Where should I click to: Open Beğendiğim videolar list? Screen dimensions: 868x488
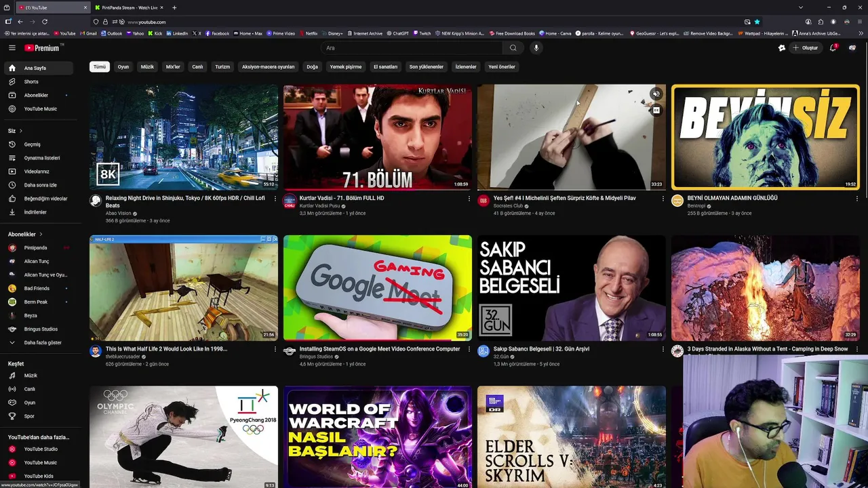click(x=39, y=199)
